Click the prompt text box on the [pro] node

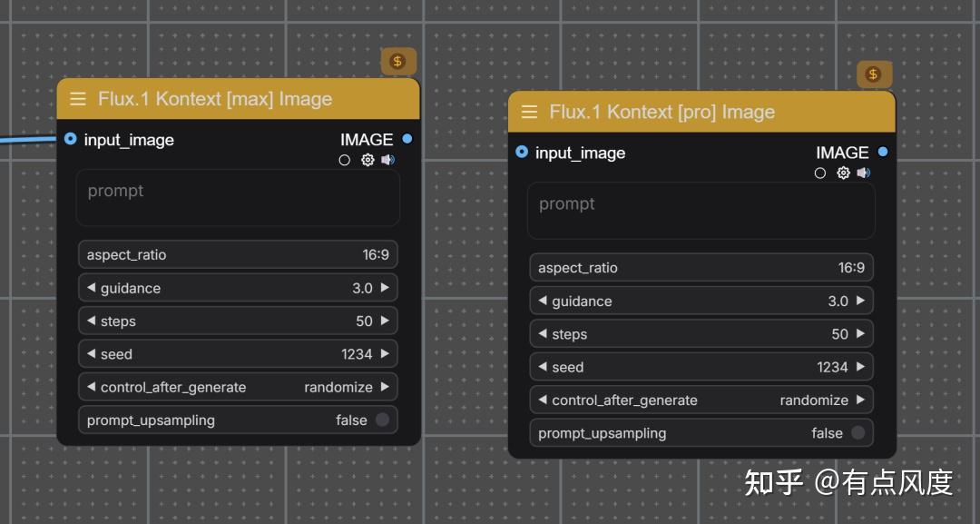701,211
